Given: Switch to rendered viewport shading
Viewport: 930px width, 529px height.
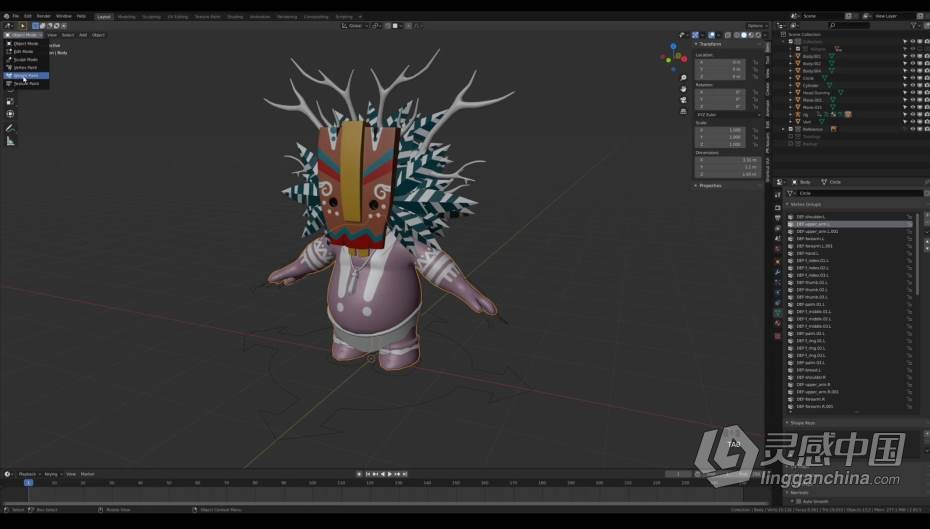Looking at the screenshot, I should click(x=758, y=35).
